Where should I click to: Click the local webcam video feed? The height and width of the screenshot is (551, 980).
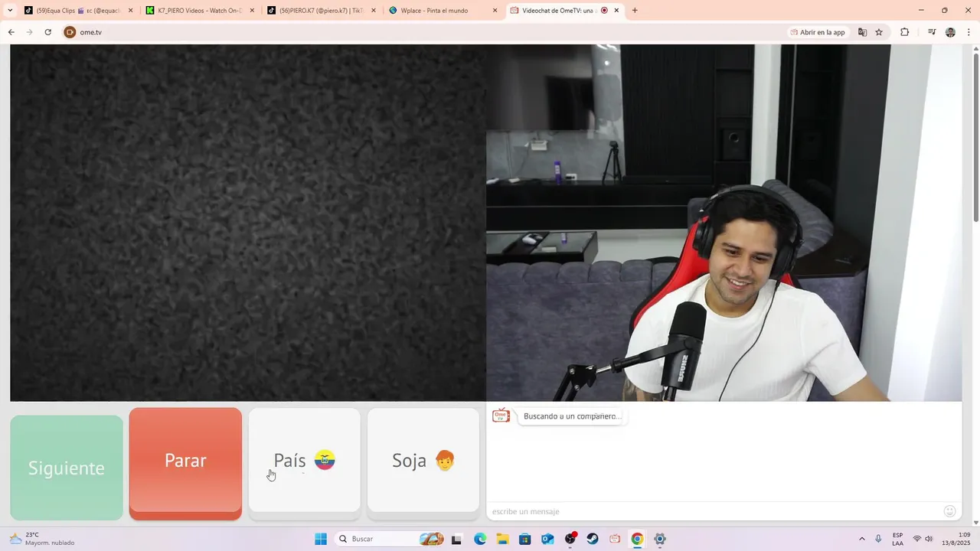(724, 223)
